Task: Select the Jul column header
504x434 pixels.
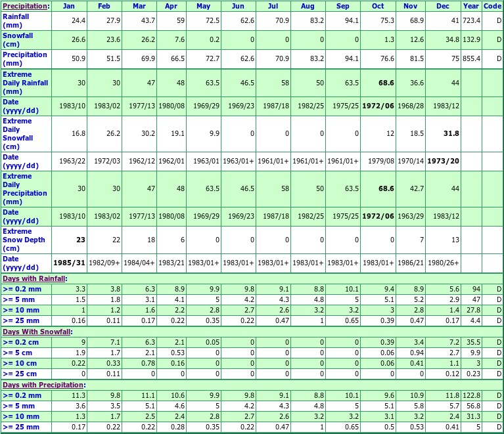Action: coord(273,6)
